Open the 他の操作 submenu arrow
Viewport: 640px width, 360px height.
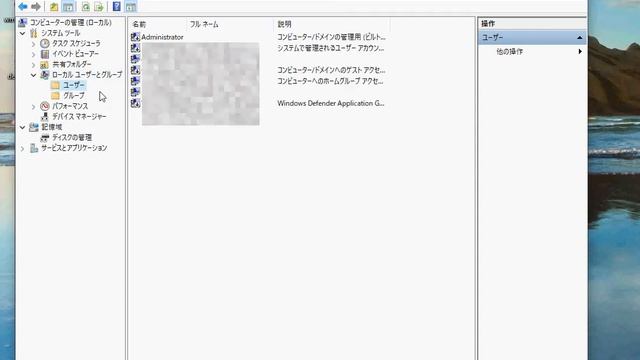(580, 52)
